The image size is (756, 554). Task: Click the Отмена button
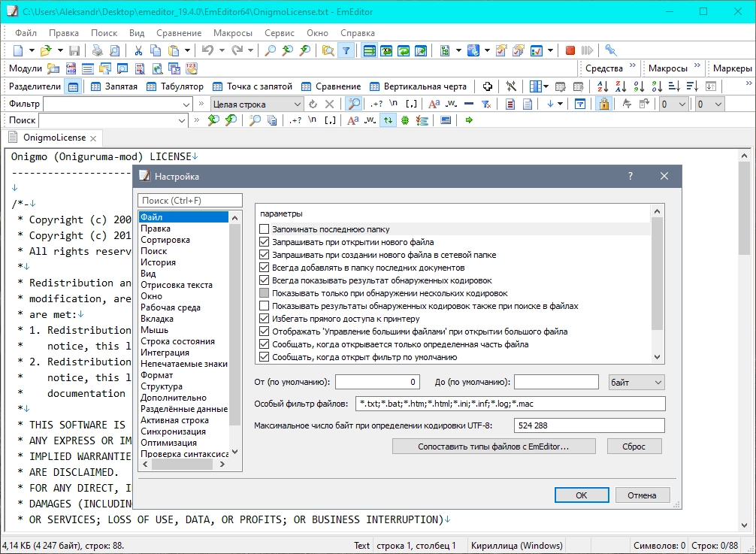642,495
